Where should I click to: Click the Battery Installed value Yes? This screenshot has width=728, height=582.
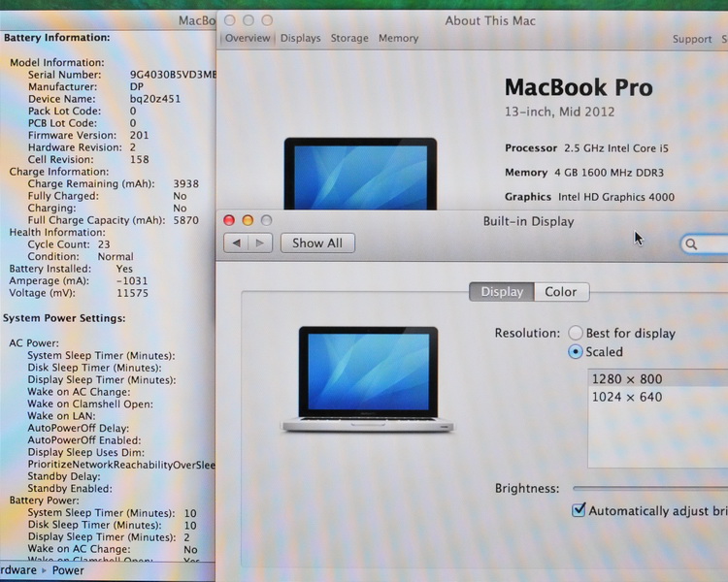pyautogui.click(x=124, y=269)
